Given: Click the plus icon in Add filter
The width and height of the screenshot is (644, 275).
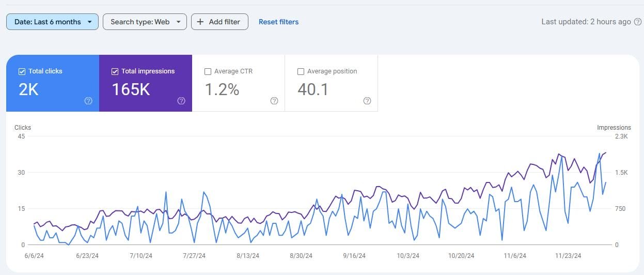Looking at the screenshot, I should (x=200, y=22).
